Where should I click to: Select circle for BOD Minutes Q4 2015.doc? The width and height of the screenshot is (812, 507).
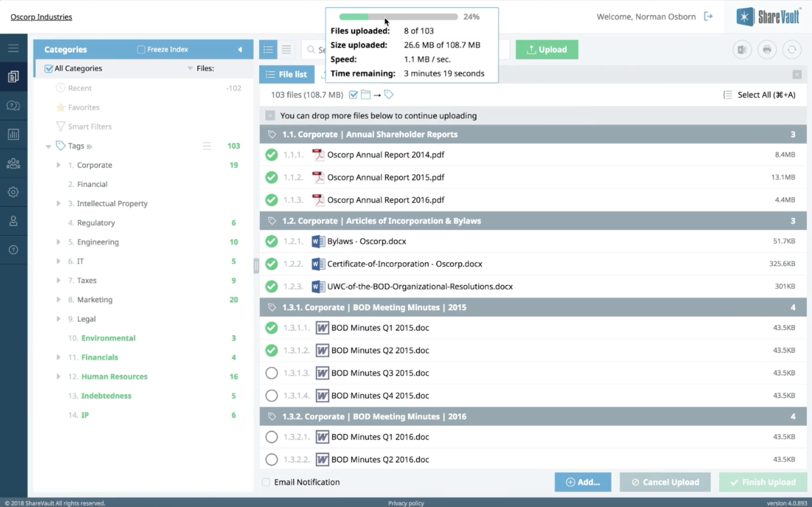272,396
